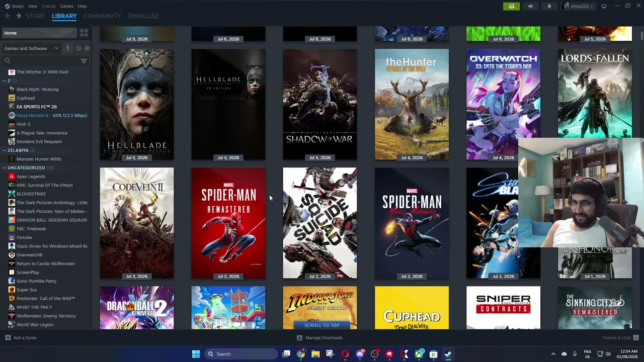Viewport: 644px width, 362px height.
Task: Click the SCROLL TO TOP button
Action: tap(321, 325)
